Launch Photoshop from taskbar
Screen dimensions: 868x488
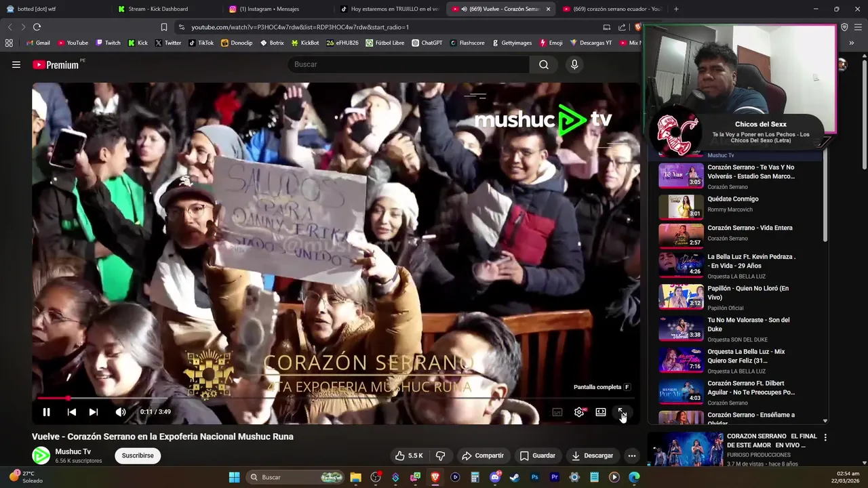534,477
